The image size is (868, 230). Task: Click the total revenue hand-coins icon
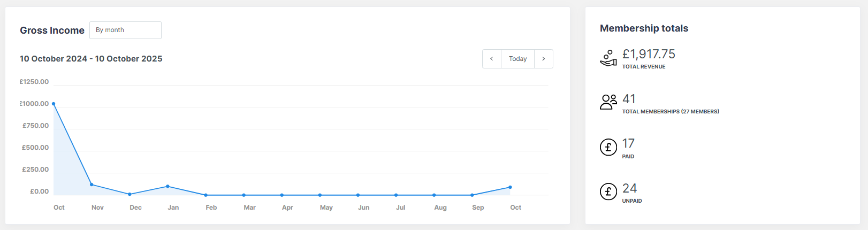point(608,58)
